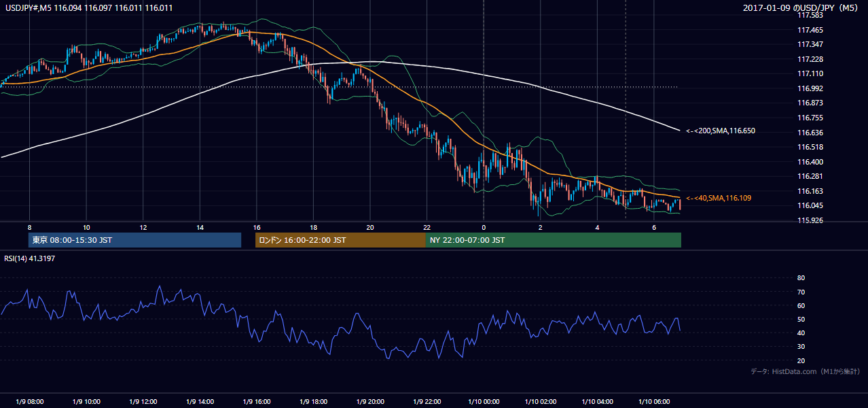
Task: Select the NY 22:00-07:00 JST session bar
Action: point(554,240)
